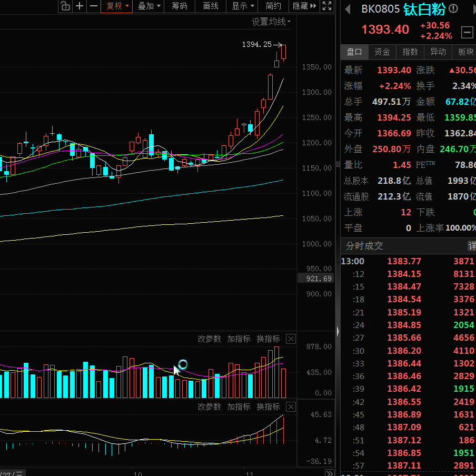Viewport: 476px width, 476px height.
Task: Click the 昨收 value 1362.84
Action: point(460,133)
